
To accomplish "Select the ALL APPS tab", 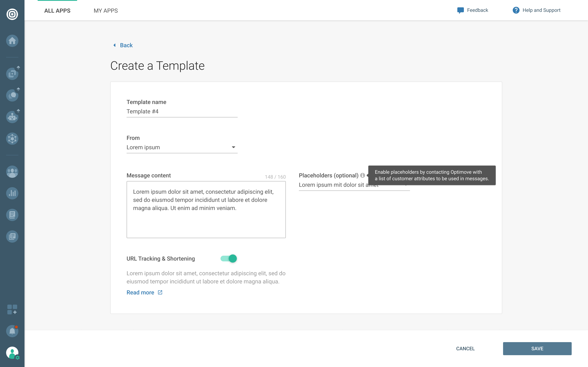I will point(57,11).
